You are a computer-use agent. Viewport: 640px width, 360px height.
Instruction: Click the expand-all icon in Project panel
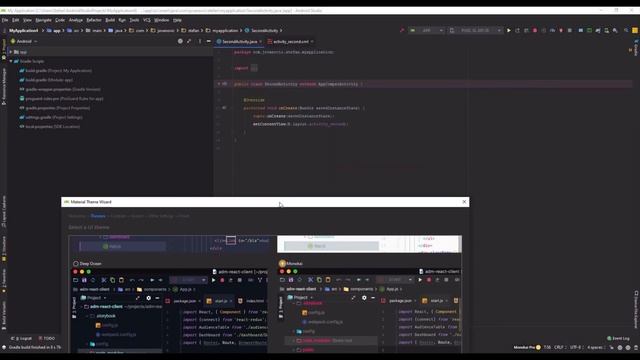189,41
